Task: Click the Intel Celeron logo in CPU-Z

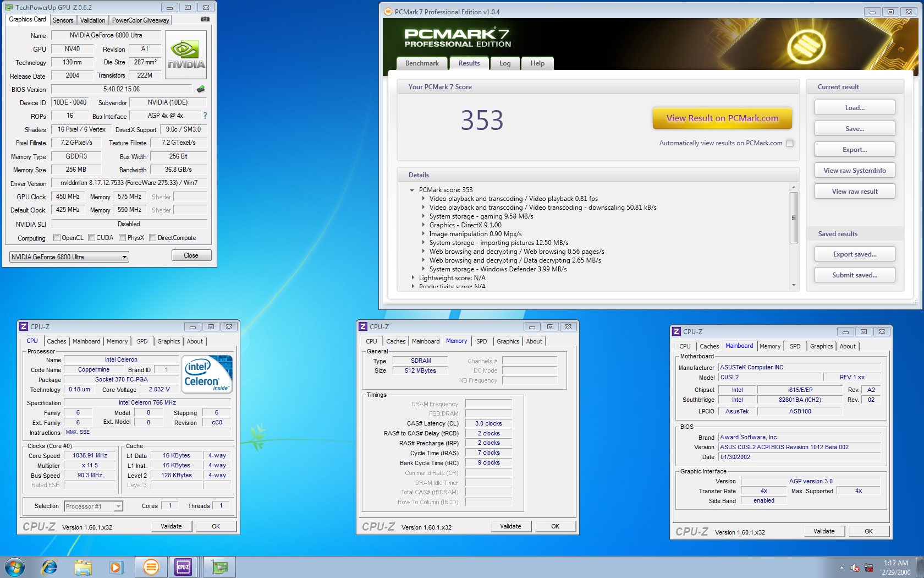Action: tap(207, 374)
